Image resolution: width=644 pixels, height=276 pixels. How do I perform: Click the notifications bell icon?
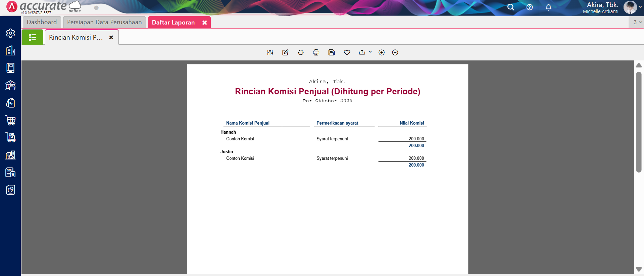point(548,7)
